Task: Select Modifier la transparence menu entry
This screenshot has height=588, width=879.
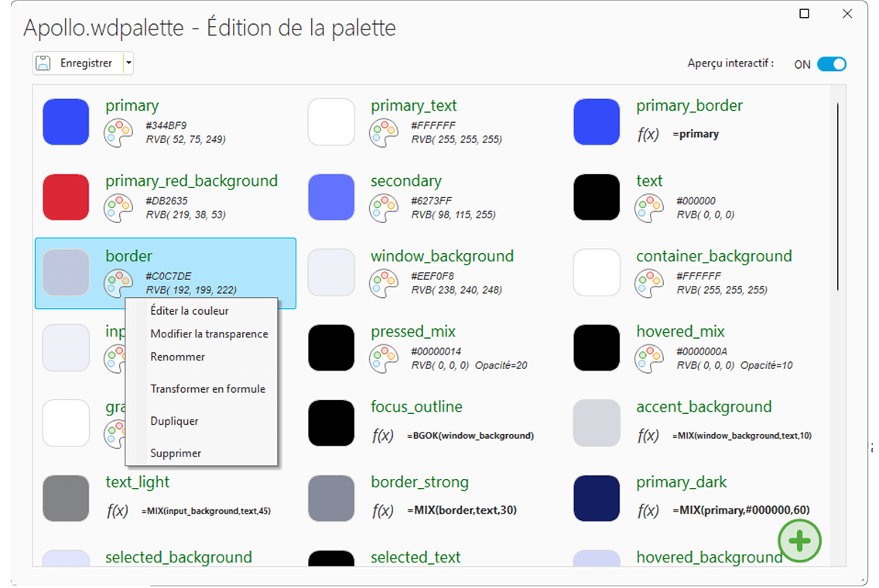Action: 209,334
